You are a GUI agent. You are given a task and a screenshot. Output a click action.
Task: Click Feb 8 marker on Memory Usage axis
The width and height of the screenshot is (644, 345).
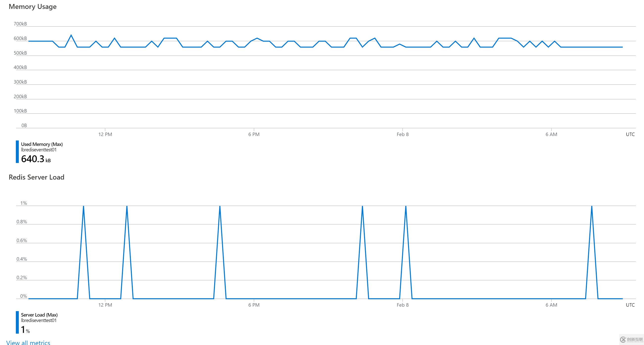(403, 134)
